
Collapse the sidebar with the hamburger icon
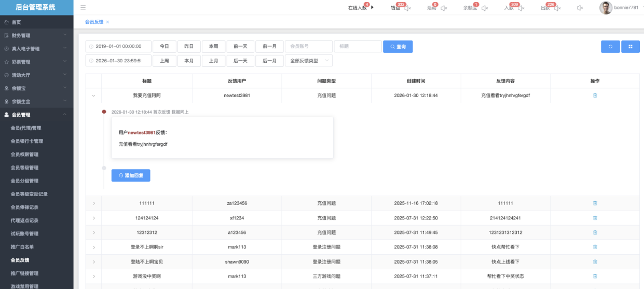coord(83,8)
